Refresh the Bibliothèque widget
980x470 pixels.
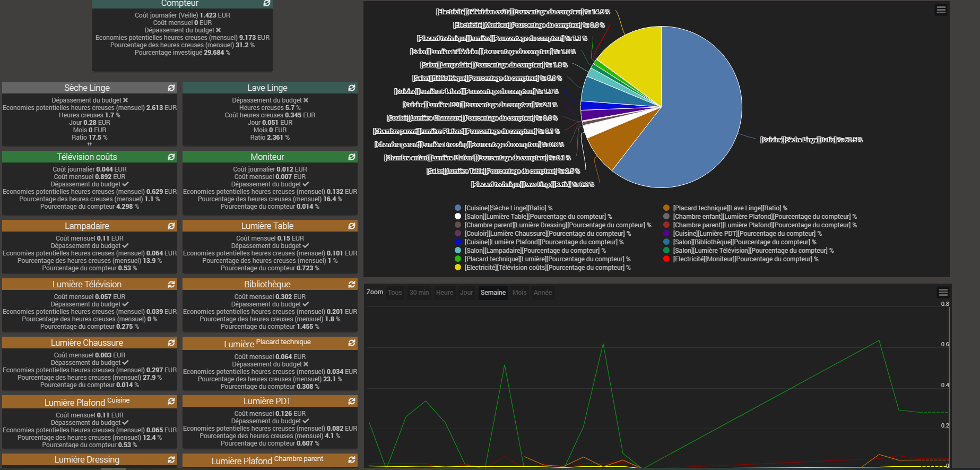tap(352, 284)
